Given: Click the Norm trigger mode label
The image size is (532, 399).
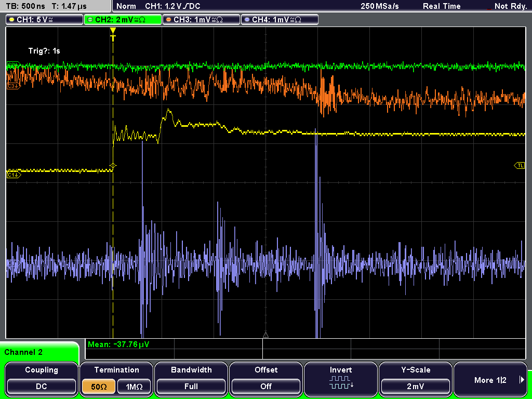Looking at the screenshot, I should pos(126,6).
